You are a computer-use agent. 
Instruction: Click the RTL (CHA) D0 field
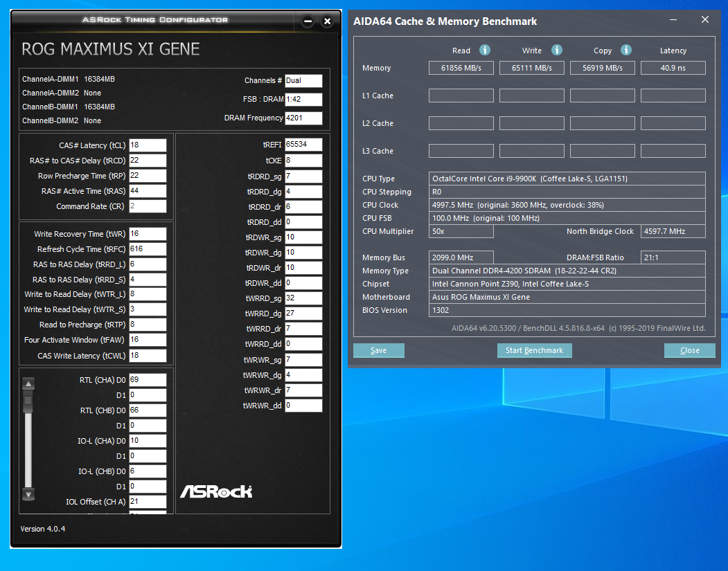click(x=148, y=380)
